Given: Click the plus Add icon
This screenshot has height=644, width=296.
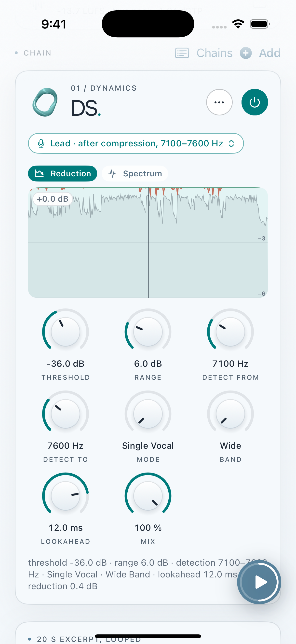Looking at the screenshot, I should [x=246, y=53].
